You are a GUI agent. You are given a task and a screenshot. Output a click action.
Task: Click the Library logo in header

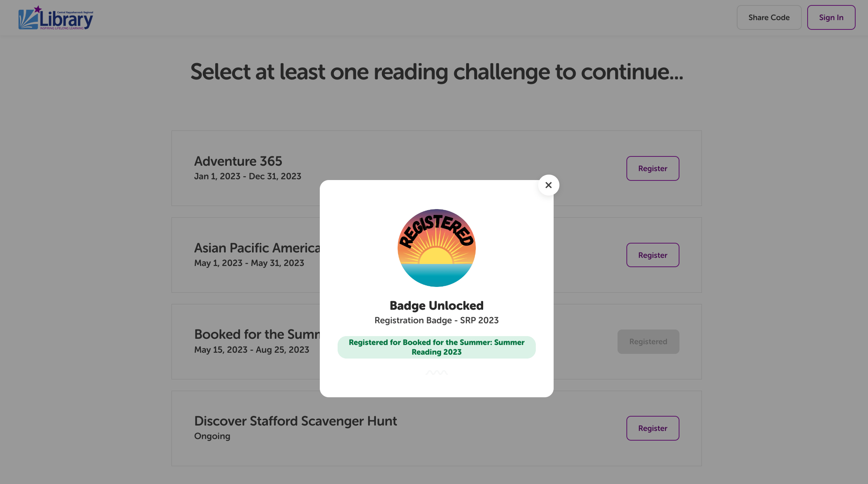click(56, 18)
